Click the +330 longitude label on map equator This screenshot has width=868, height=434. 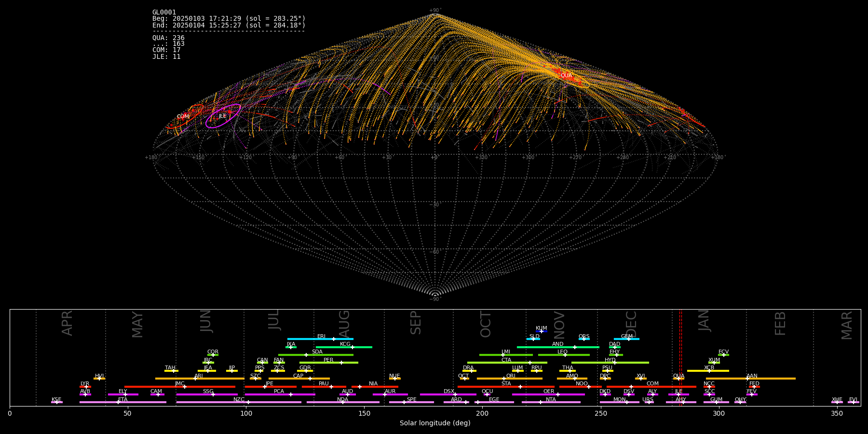tap(481, 158)
